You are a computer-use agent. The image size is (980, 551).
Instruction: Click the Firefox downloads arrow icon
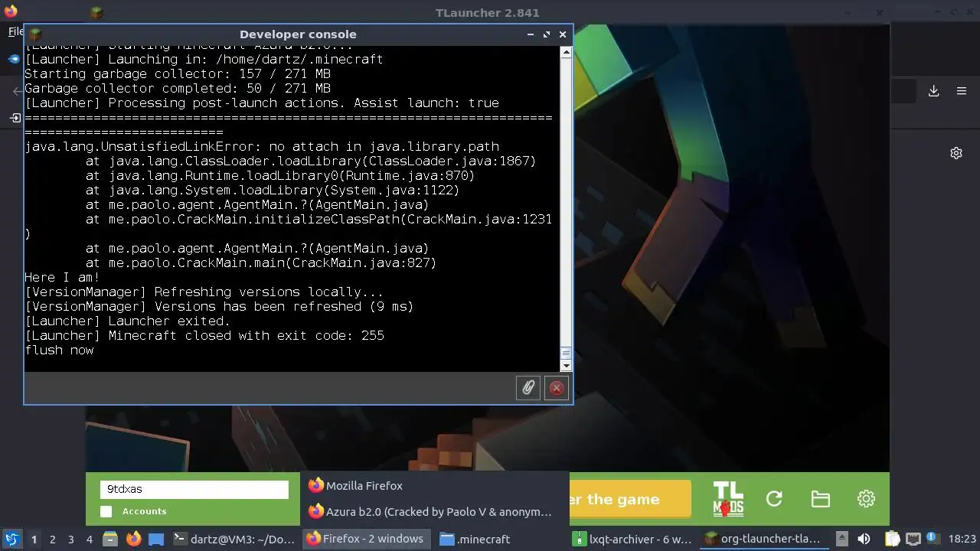point(934,91)
